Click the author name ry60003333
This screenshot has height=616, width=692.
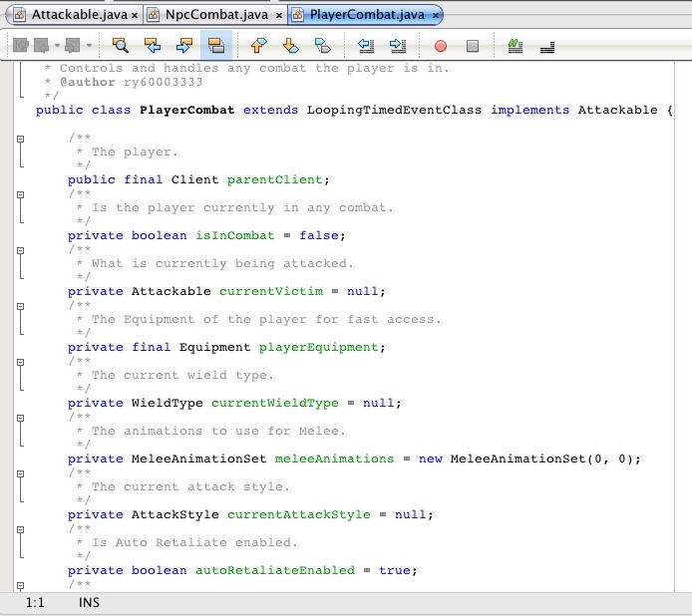(163, 82)
